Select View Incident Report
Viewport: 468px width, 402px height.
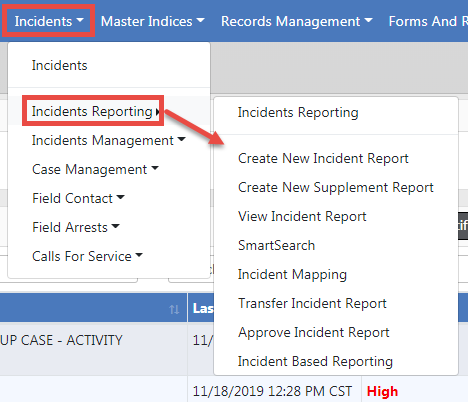pos(302,216)
